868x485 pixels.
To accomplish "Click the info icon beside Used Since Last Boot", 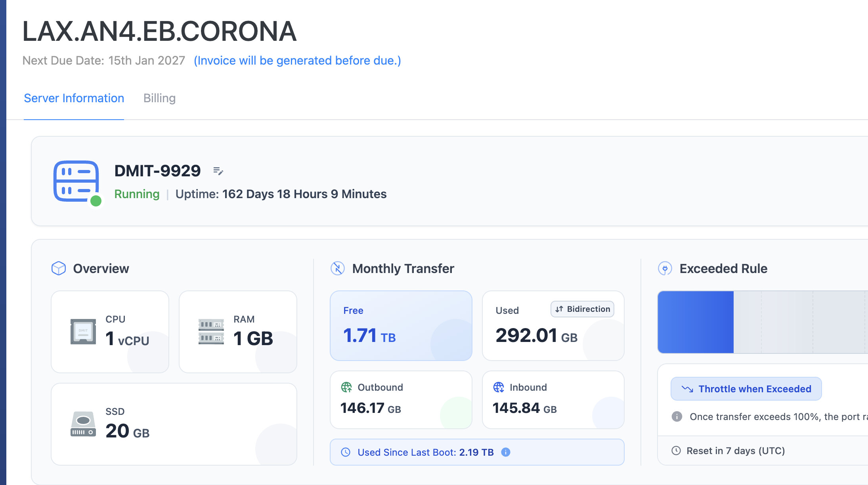I will click(x=506, y=452).
